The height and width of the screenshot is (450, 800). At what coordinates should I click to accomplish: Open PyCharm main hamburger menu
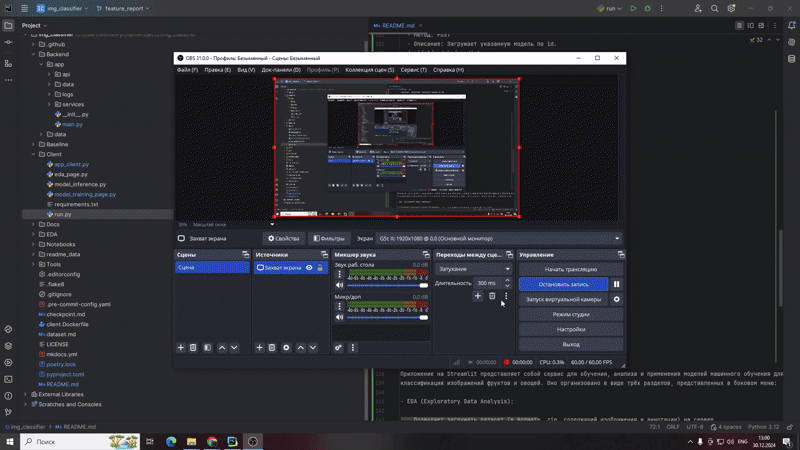(x=24, y=9)
